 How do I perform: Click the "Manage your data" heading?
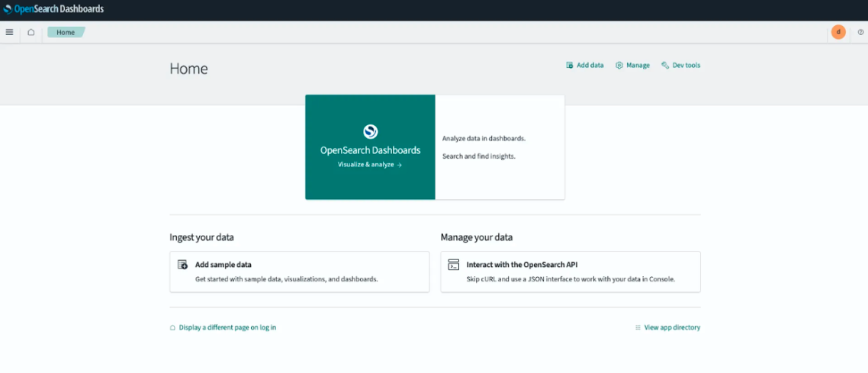[477, 237]
